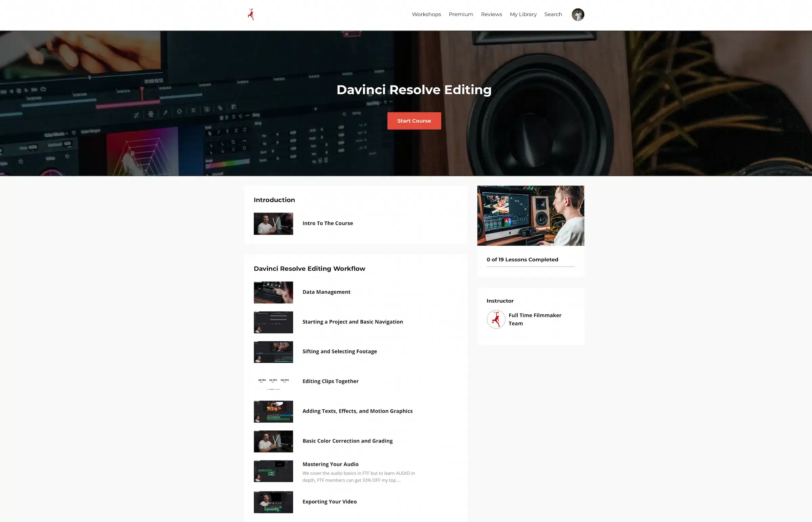Viewport: 812px width, 522px height.
Task: Click the Editing Clips Together FPS thumbnail
Action: (x=273, y=383)
